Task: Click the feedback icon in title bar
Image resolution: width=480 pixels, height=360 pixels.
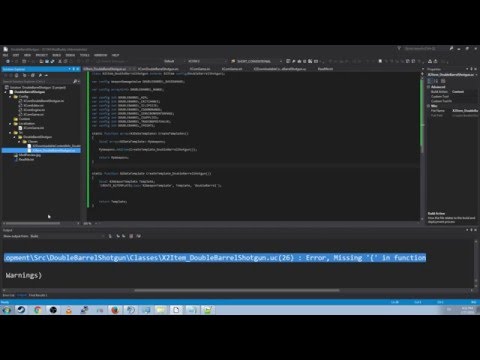Action: pos(451,49)
